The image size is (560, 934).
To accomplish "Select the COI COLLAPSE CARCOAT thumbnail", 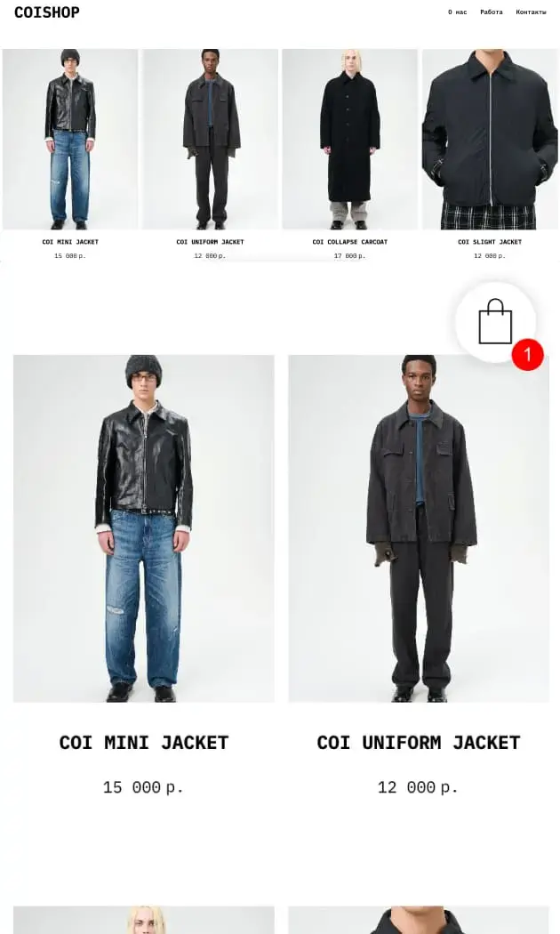I will pos(350,139).
